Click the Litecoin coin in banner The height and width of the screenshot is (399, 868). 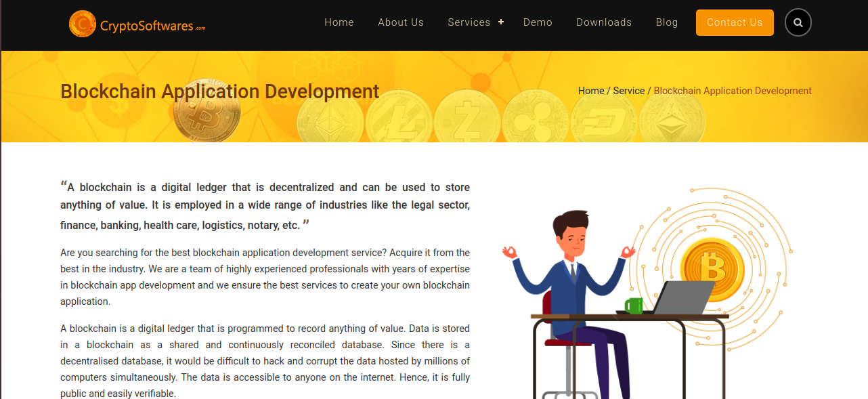[x=399, y=117]
